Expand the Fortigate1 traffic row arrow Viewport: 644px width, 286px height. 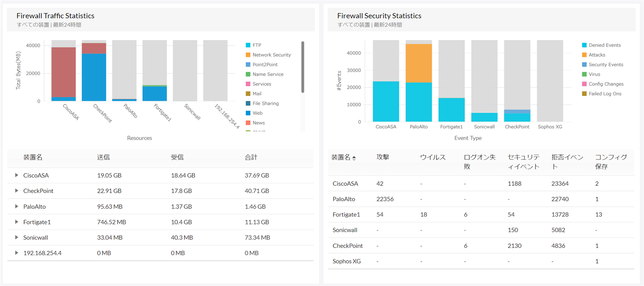(x=16, y=222)
